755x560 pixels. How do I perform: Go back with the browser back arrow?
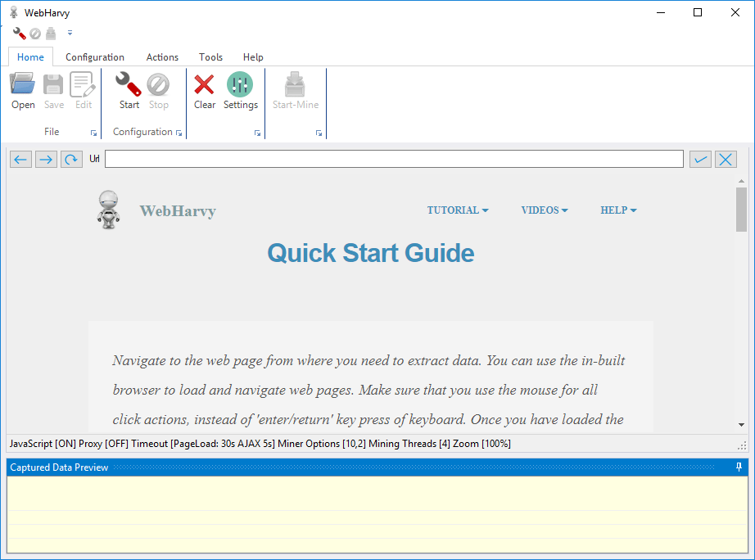pos(21,160)
